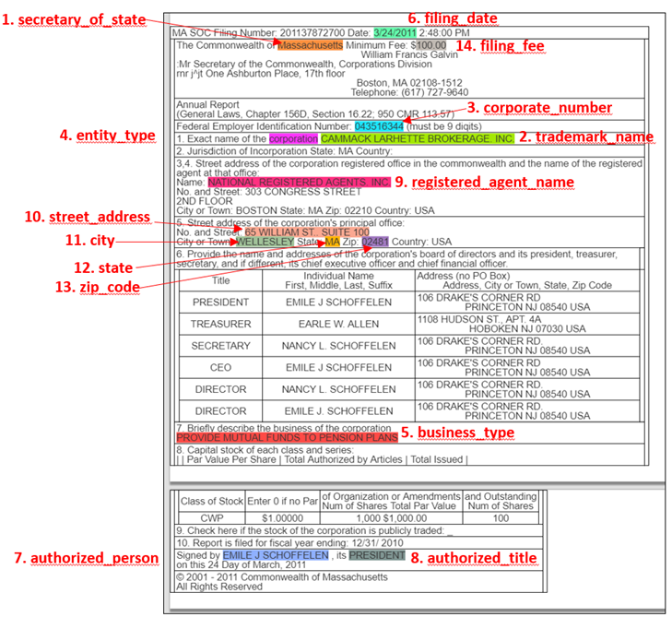Click the highlighted state MA in principal office
This screenshot has height=617, width=672.
[x=333, y=242]
